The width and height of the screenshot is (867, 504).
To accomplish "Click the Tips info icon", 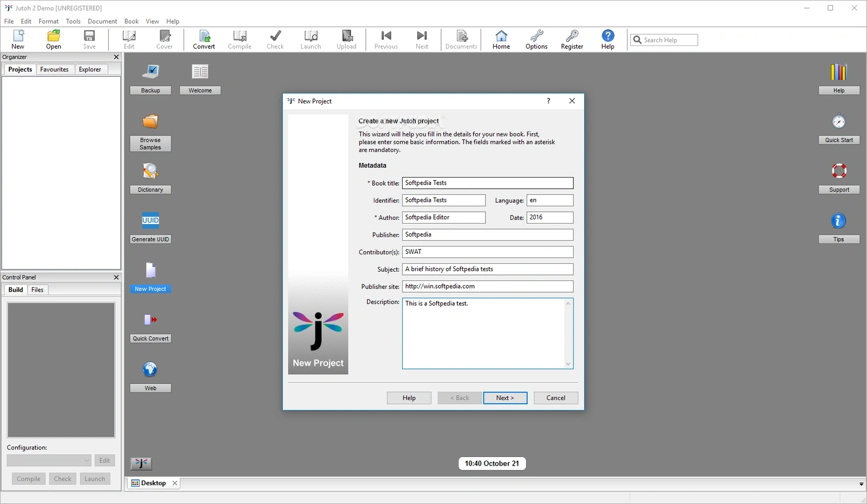I will [x=838, y=221].
